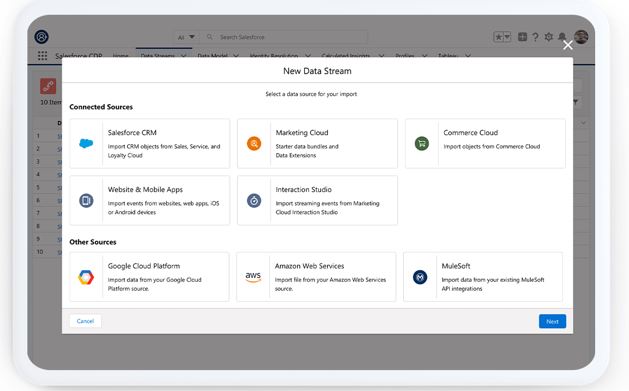
Task: Expand the Calculated Insights tab chevron
Action: coord(381,55)
